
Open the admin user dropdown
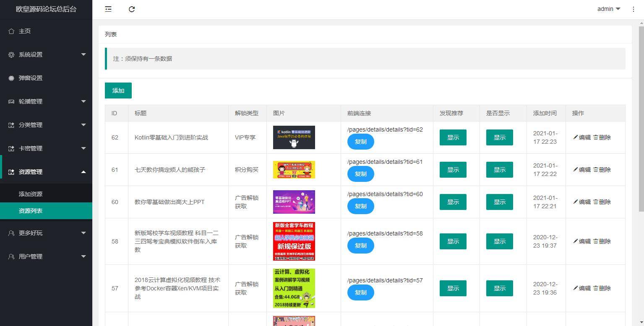coord(608,9)
